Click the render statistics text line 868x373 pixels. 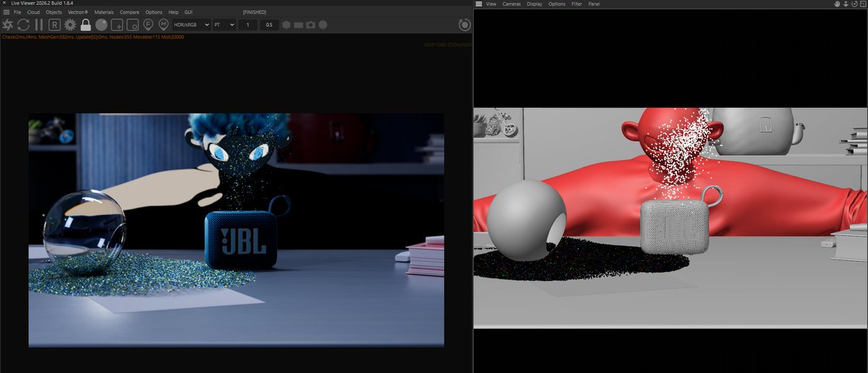pyautogui.click(x=93, y=37)
